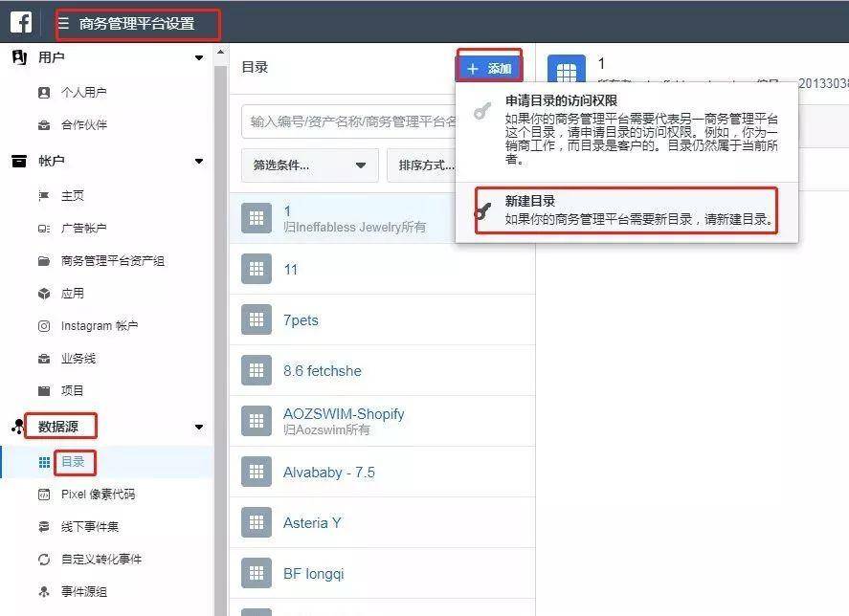Screen dimensions: 849x616
Task: Click the 项目 folder icon
Action: pos(44,391)
